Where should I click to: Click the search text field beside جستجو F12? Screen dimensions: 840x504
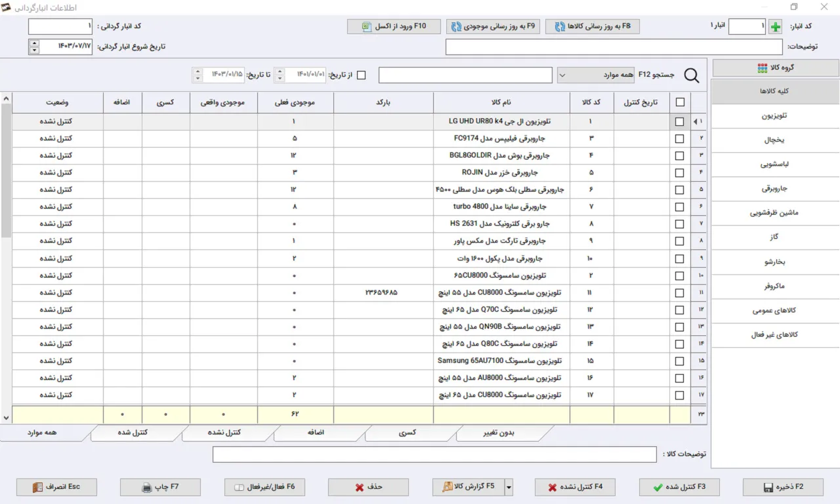coord(465,75)
